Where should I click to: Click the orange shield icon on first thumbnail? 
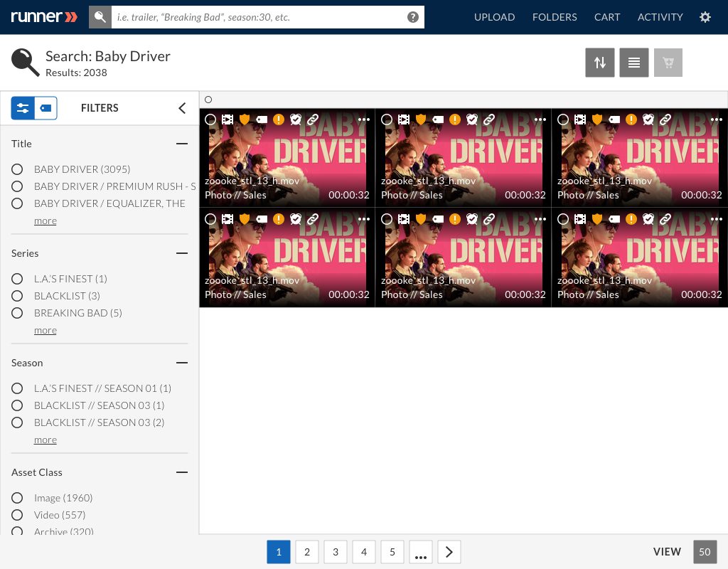(x=245, y=119)
